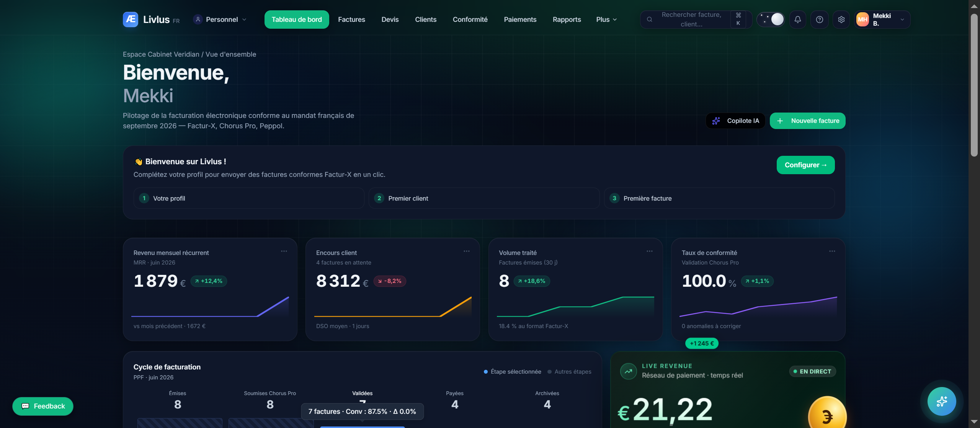Viewport: 980px width, 428px height.
Task: Select the Archivées cycle stage
Action: point(547,400)
